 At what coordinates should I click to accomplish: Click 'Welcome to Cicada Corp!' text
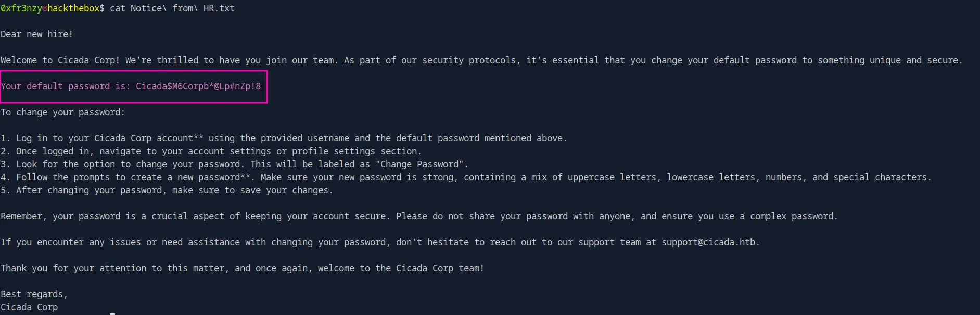tap(60, 60)
